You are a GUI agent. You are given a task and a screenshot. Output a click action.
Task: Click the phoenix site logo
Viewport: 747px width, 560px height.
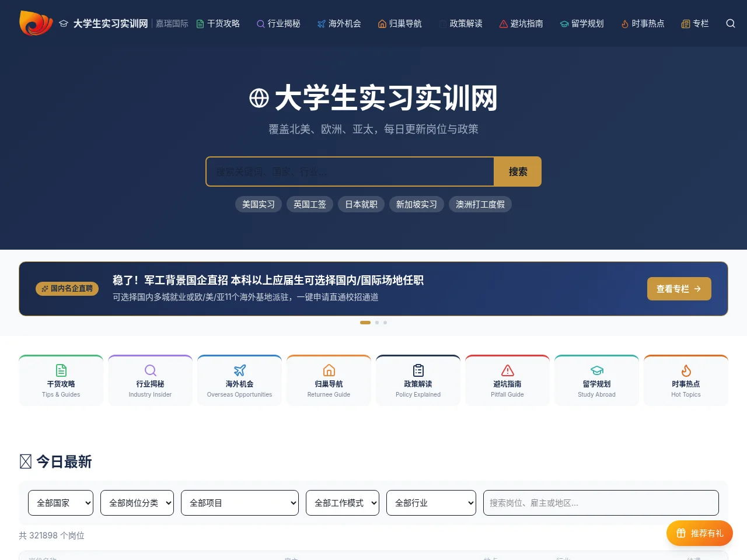(36, 23)
